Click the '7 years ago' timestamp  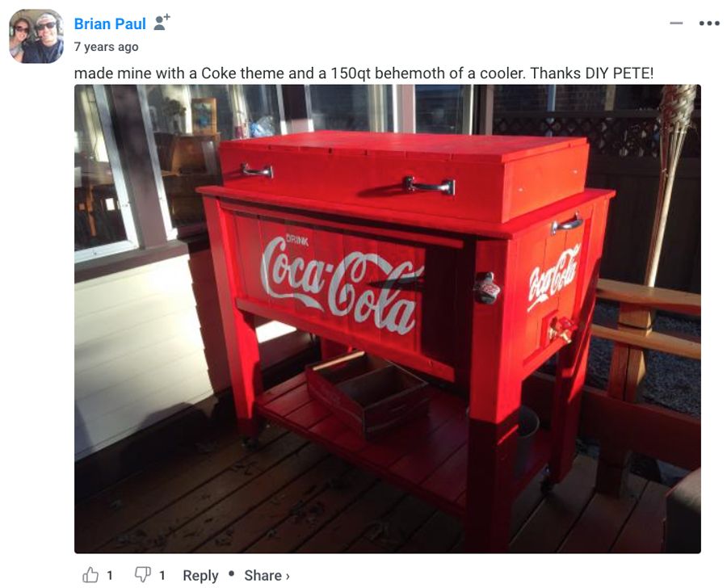click(x=106, y=47)
